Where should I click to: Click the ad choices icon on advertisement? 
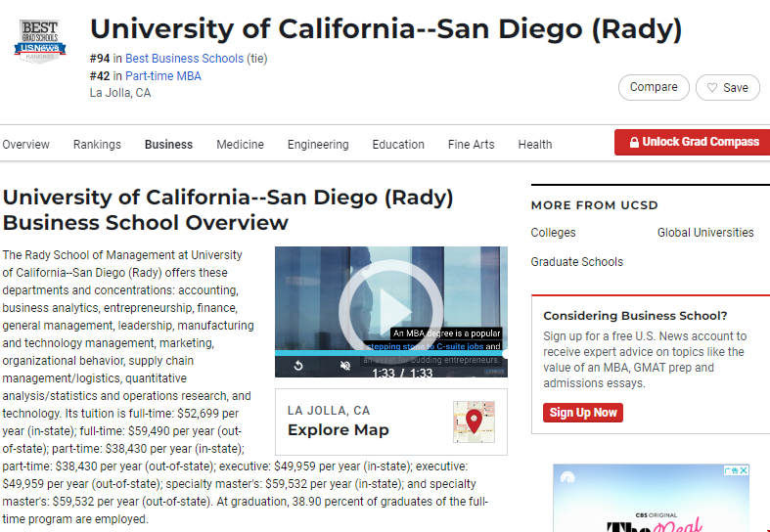click(x=731, y=470)
